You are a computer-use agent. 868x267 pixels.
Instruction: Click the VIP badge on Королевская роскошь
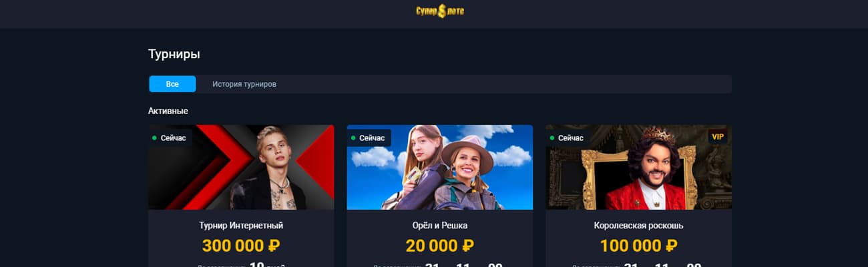point(718,137)
